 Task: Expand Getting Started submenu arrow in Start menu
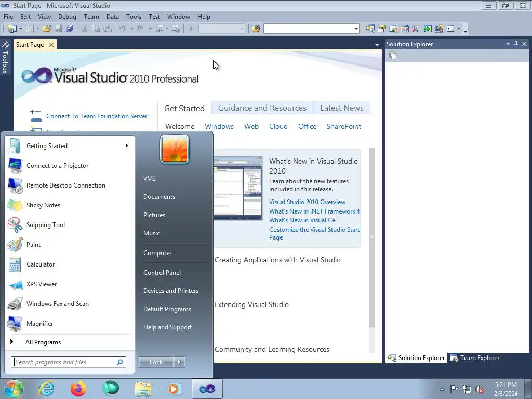[x=127, y=145]
